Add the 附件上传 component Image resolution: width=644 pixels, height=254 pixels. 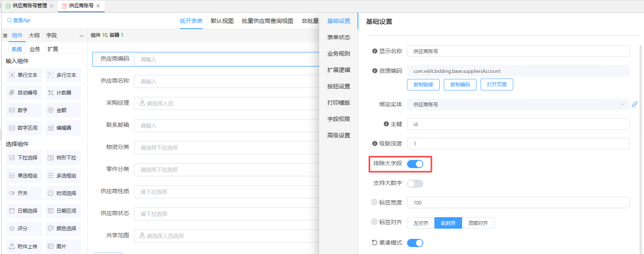24,247
